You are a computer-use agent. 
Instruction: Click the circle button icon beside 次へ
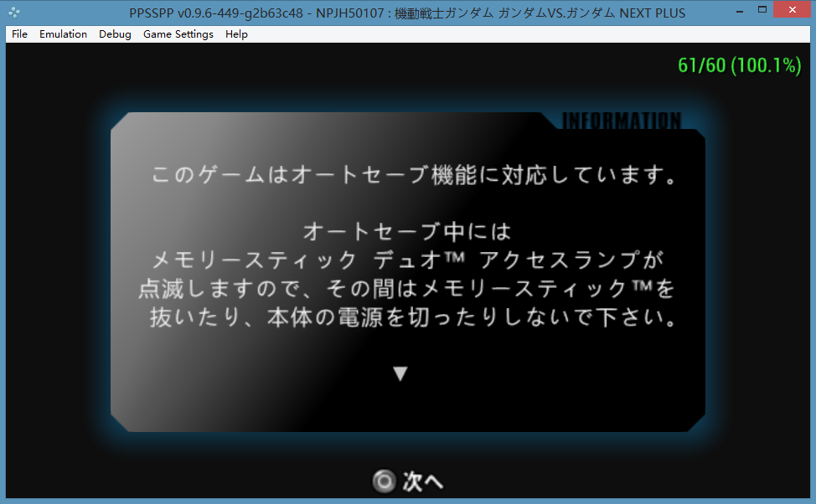coord(384,481)
